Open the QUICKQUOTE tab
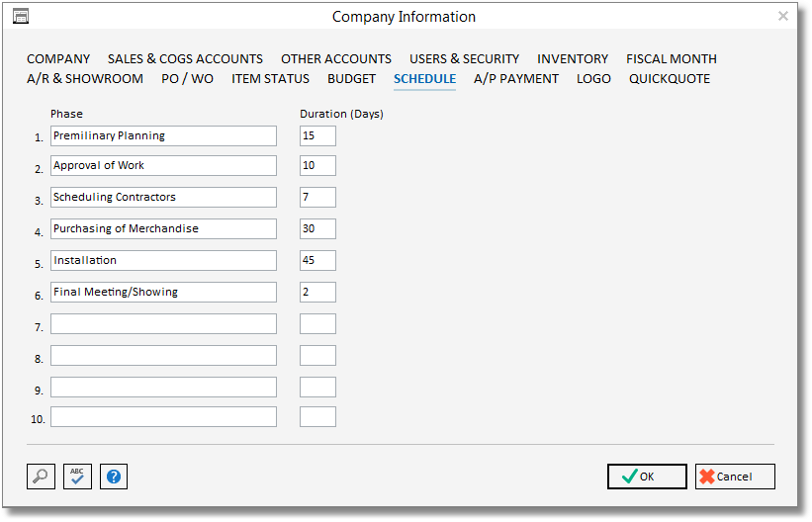Screen dimensions: 812x522 click(670, 79)
